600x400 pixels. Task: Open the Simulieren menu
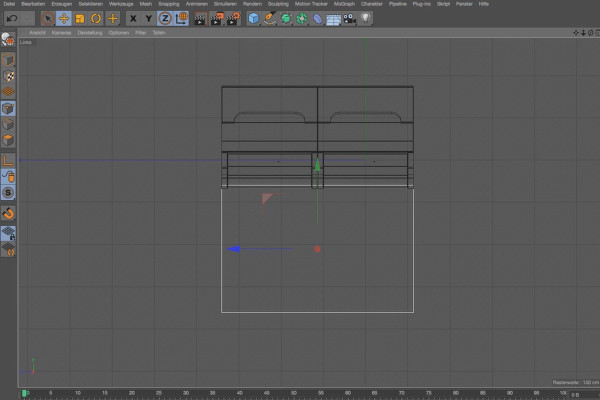coord(225,4)
